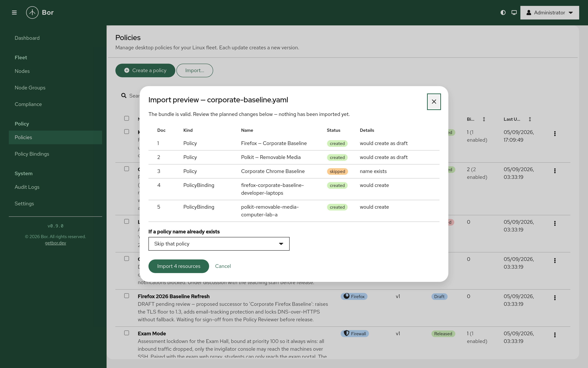Sort by the Bindings column arrows
This screenshot has width=588, height=368.
(484, 119)
